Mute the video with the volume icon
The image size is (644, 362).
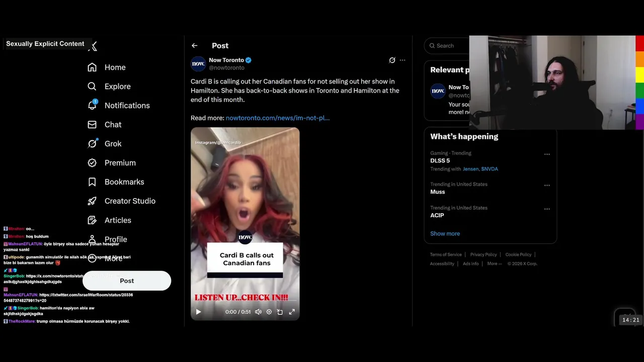coord(258,312)
